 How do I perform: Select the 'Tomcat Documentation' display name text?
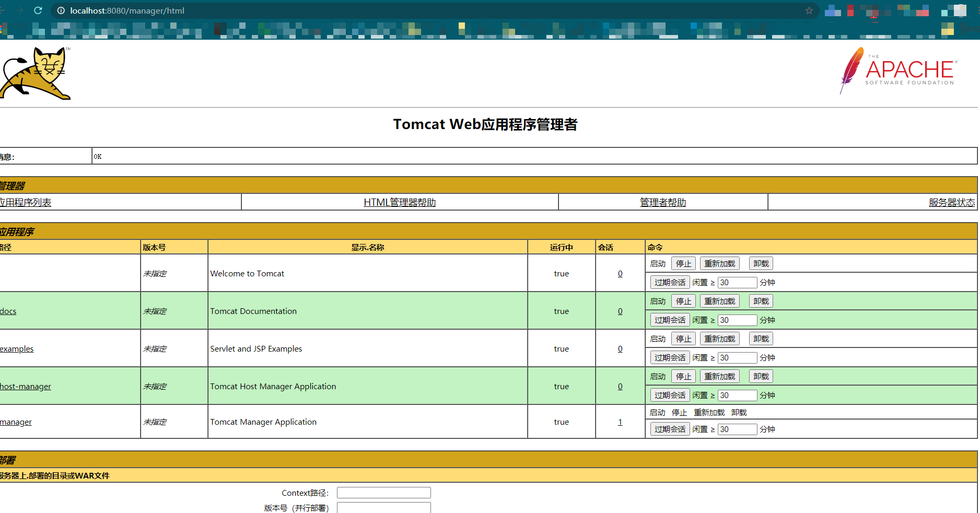pos(253,311)
